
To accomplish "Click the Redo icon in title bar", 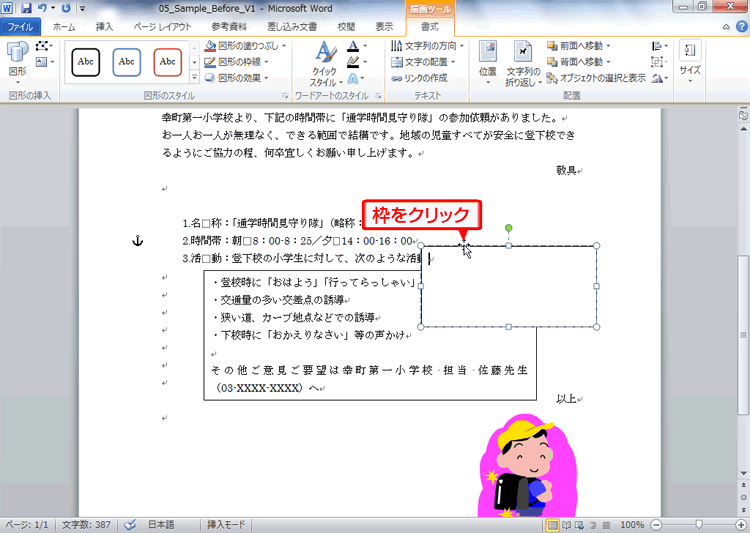I will click(x=66, y=8).
